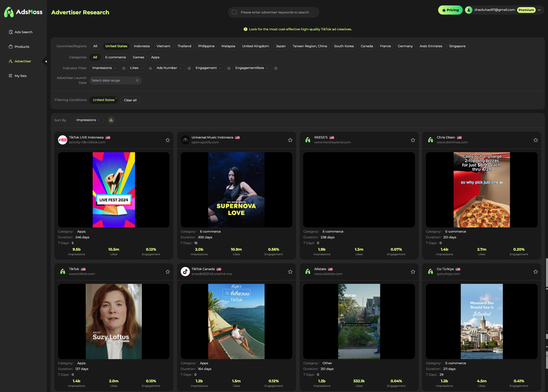Favorite REESE'S advertiser star
This screenshot has height=392, width=548.
[x=413, y=140]
